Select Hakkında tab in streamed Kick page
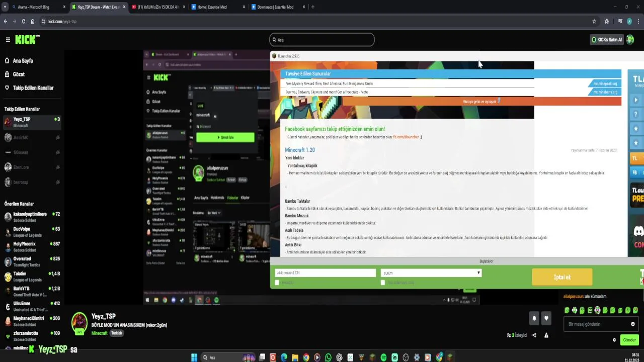Image resolution: width=644 pixels, height=362 pixels. pos(217,198)
